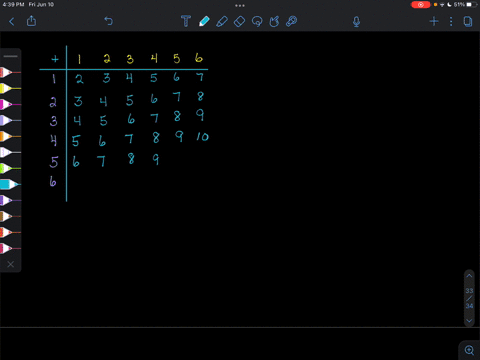Go to previous page with up chevron

click(x=469, y=276)
